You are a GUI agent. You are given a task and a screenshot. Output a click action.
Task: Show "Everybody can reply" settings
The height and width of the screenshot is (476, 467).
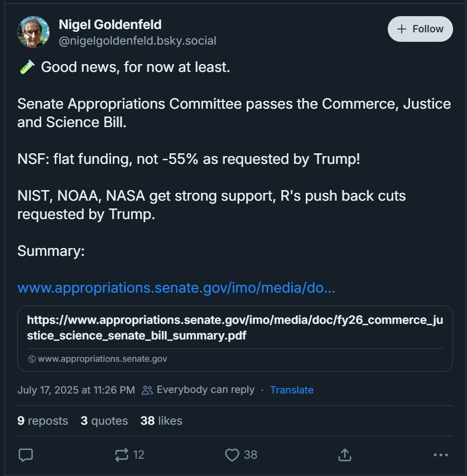(x=205, y=390)
